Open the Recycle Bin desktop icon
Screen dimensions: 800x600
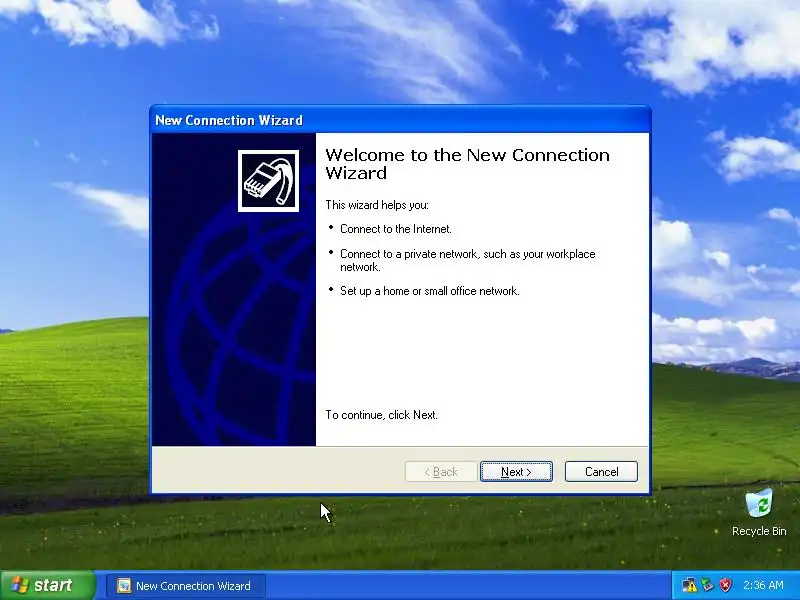click(x=759, y=513)
